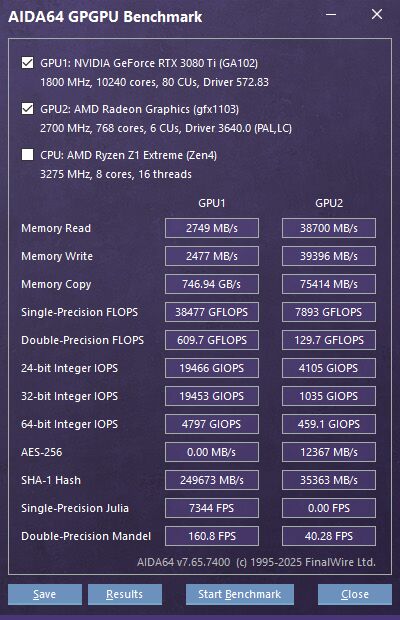Enable the CPU AMD Ryzen Z1 Extreme checkbox

pos(27,155)
